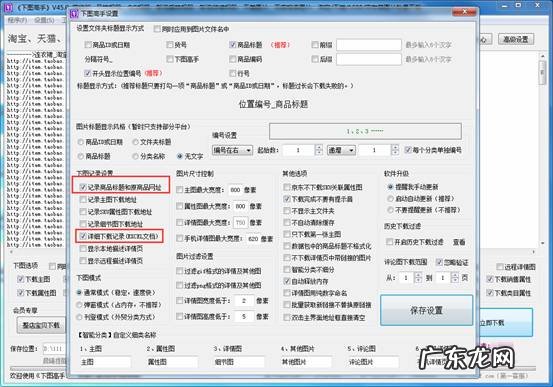Toggle 下载主图 checkbox in main window
This screenshot has width=553, height=387.
coord(20,279)
